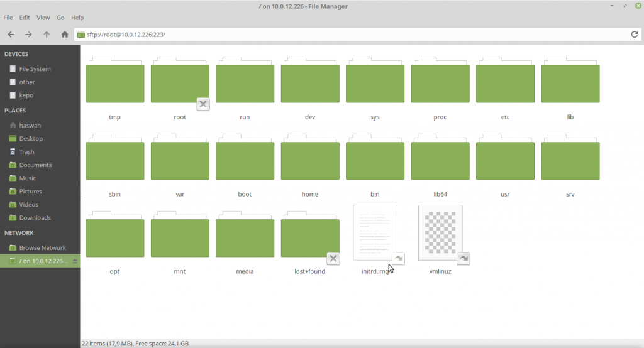
Task: Select the usr folder icon
Action: tap(505, 157)
